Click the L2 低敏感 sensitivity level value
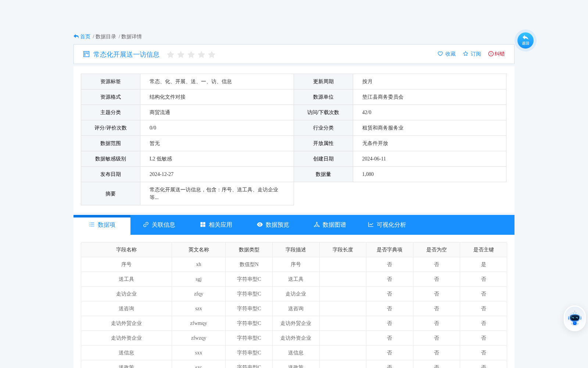The height and width of the screenshot is (368, 588). (x=161, y=159)
